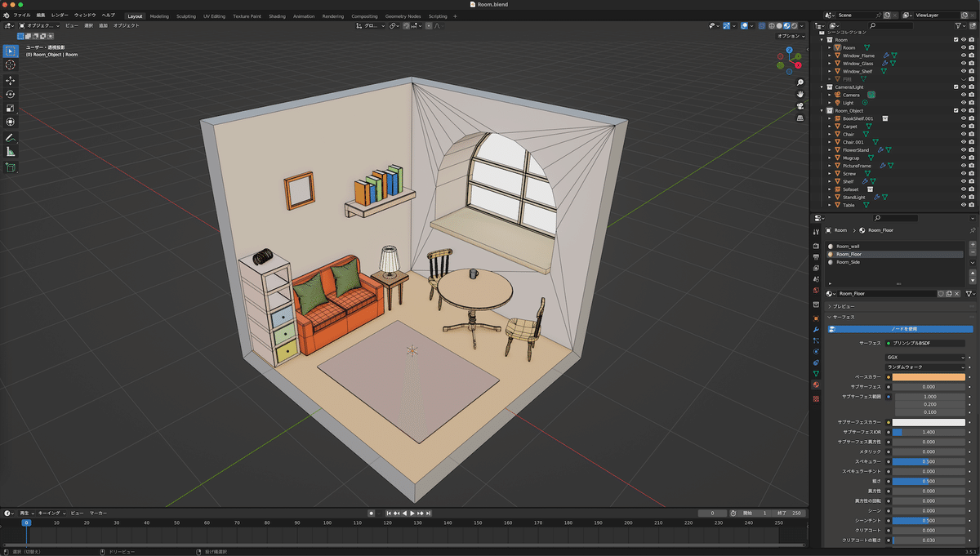Select the Add Cube tool

tap(11, 167)
